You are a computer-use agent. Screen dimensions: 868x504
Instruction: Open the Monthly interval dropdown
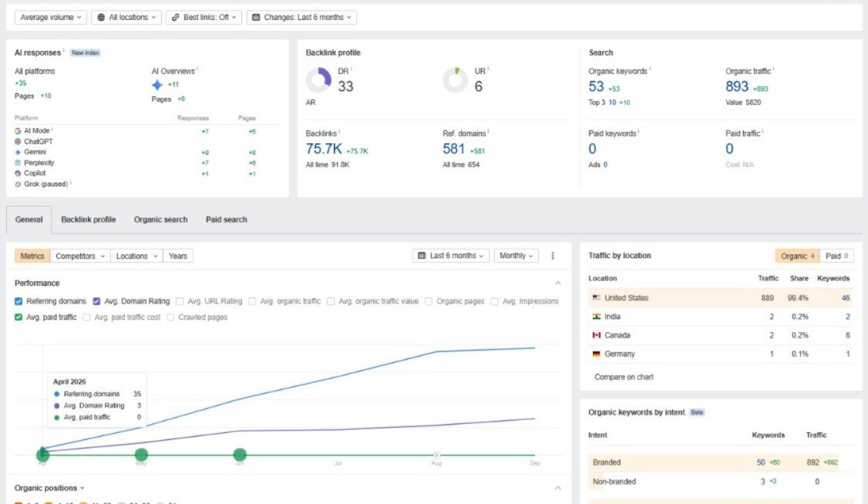point(516,256)
